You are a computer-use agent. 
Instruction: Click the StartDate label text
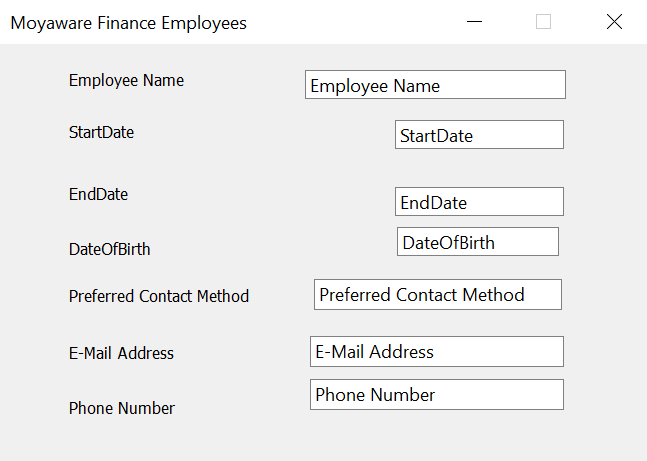pos(101,132)
